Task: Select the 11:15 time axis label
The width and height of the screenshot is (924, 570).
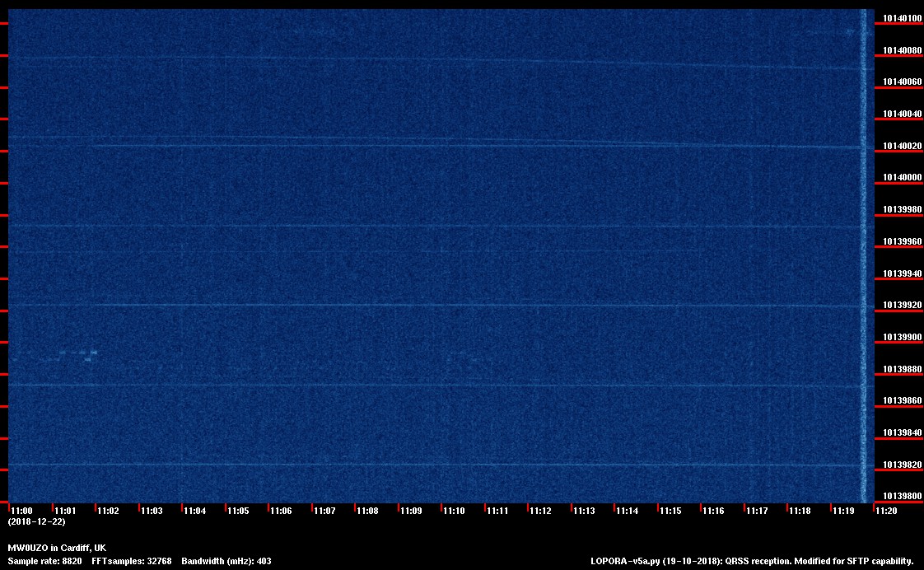Action: coord(670,511)
